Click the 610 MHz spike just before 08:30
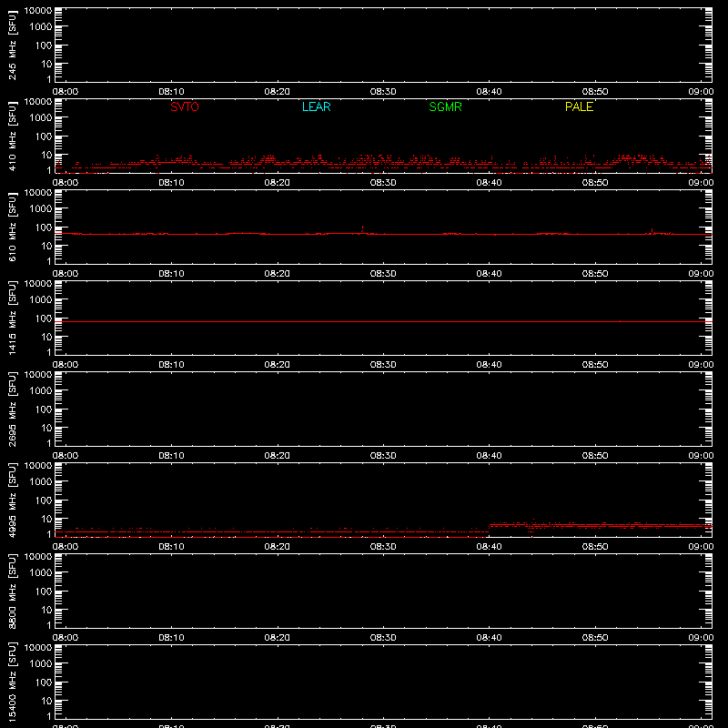 [x=362, y=229]
